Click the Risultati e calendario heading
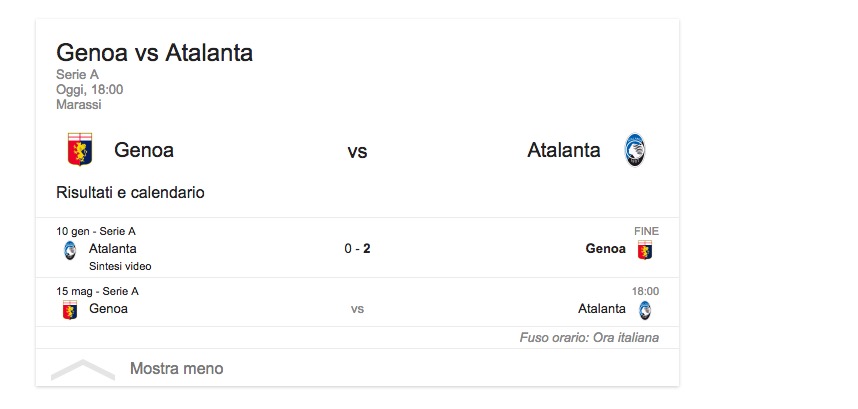Image resolution: width=858 pixels, height=409 pixels. (130, 192)
